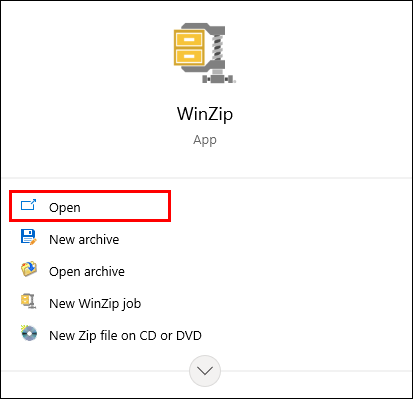Click the Open archive folder icon
413x399 pixels.
(x=29, y=269)
